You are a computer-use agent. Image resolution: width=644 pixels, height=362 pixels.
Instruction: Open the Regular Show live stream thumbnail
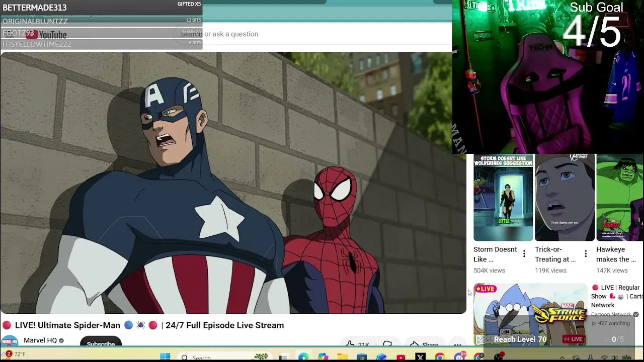[530, 314]
